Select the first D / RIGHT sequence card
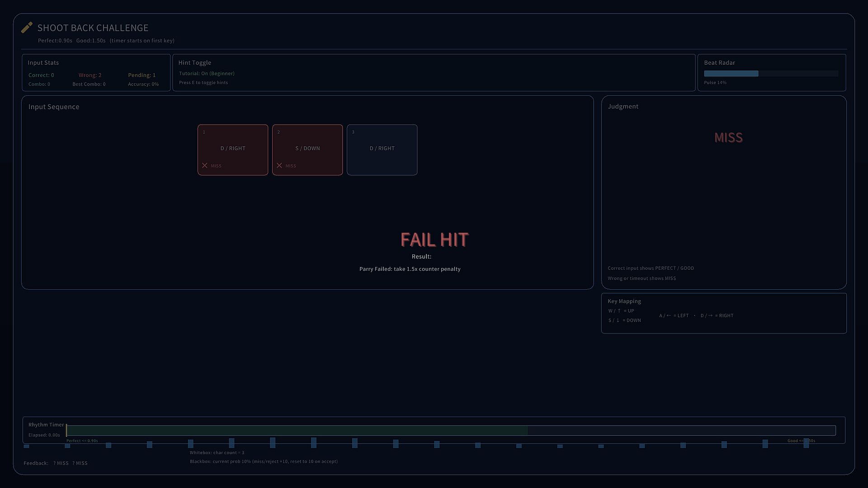 233,150
